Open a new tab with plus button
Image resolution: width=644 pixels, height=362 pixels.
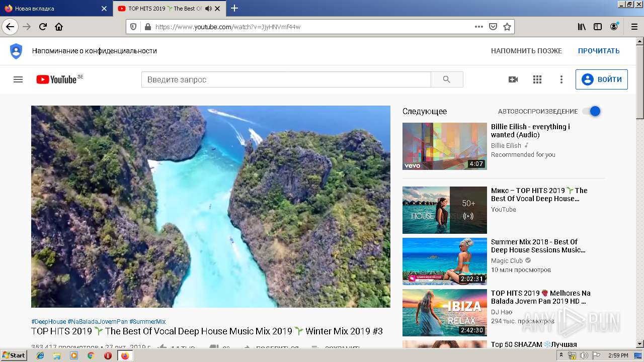pyautogui.click(x=234, y=8)
